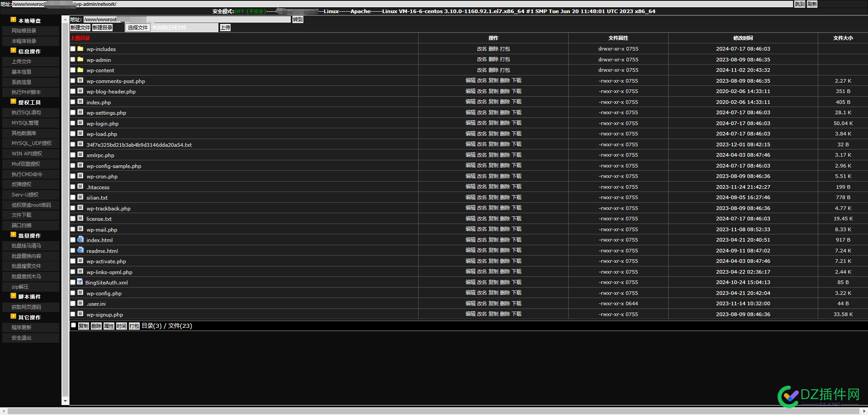The width and height of the screenshot is (868, 415).
Task: Click the wp-content folder icon
Action: [x=80, y=70]
